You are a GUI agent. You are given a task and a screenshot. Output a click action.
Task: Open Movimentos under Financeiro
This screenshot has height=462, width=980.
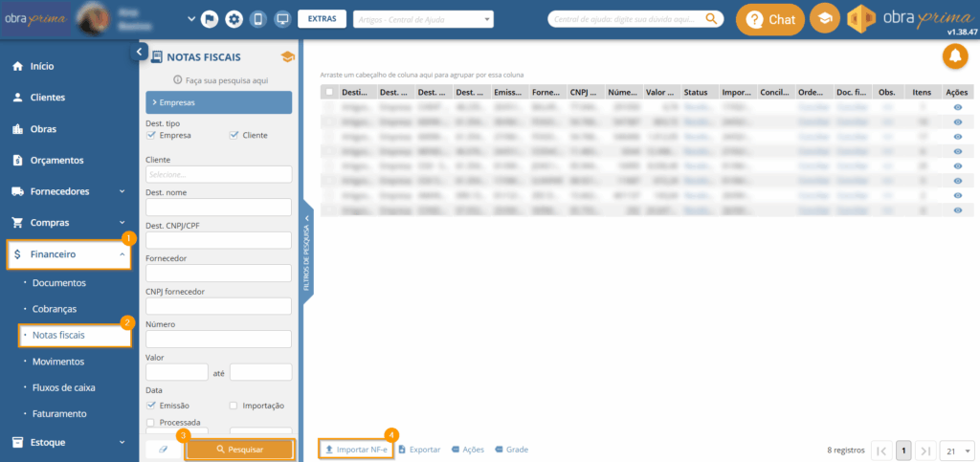(x=58, y=362)
